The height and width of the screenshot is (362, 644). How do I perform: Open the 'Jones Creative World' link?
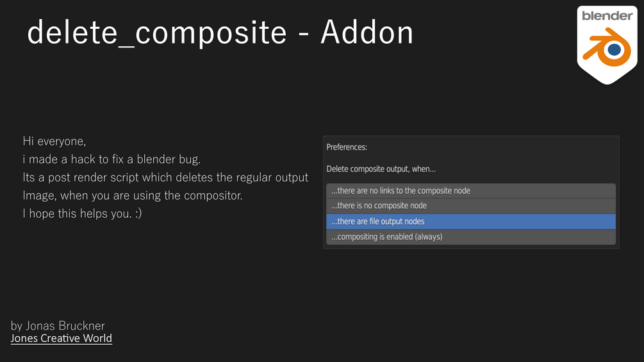pyautogui.click(x=62, y=338)
